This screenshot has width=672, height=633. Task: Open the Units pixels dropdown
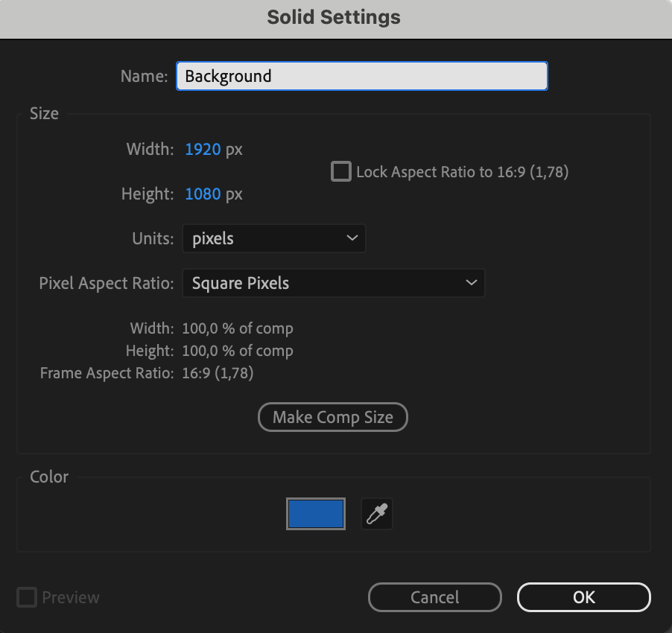pyautogui.click(x=274, y=238)
